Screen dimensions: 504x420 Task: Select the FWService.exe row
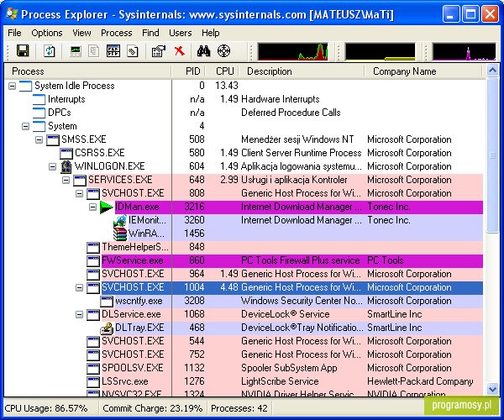click(x=244, y=260)
